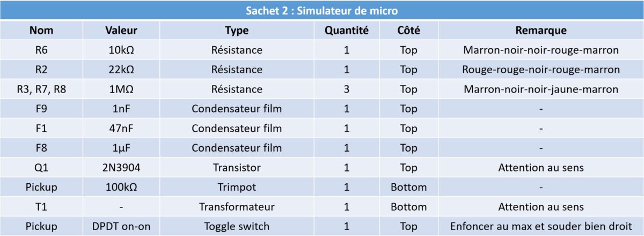Select the F9 capacitor name cell
644x236 pixels.
coord(41,109)
